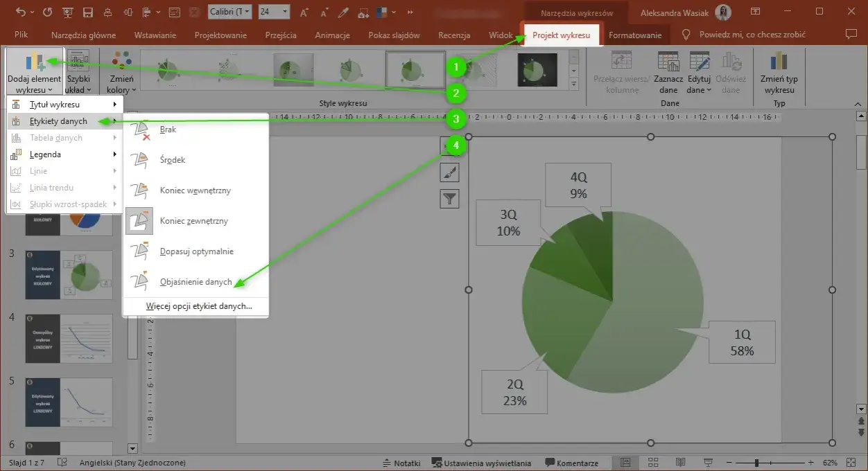The image size is (868, 471).
Task: Open the chart filters funnel button
Action: click(449, 199)
